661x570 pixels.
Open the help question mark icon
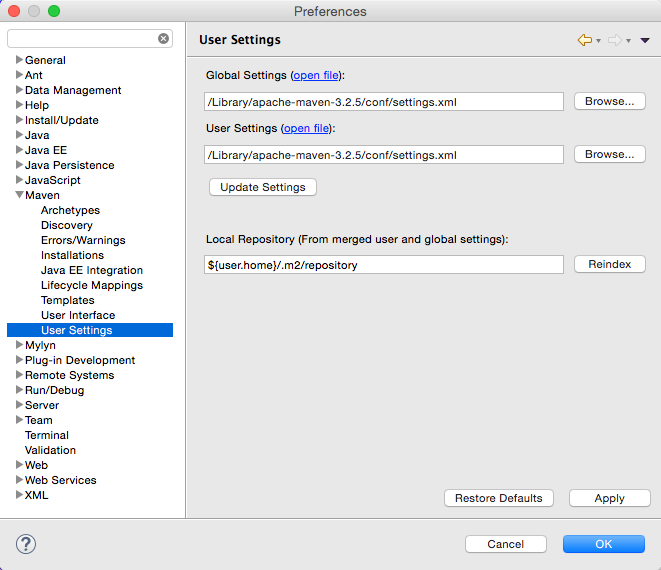(x=26, y=544)
